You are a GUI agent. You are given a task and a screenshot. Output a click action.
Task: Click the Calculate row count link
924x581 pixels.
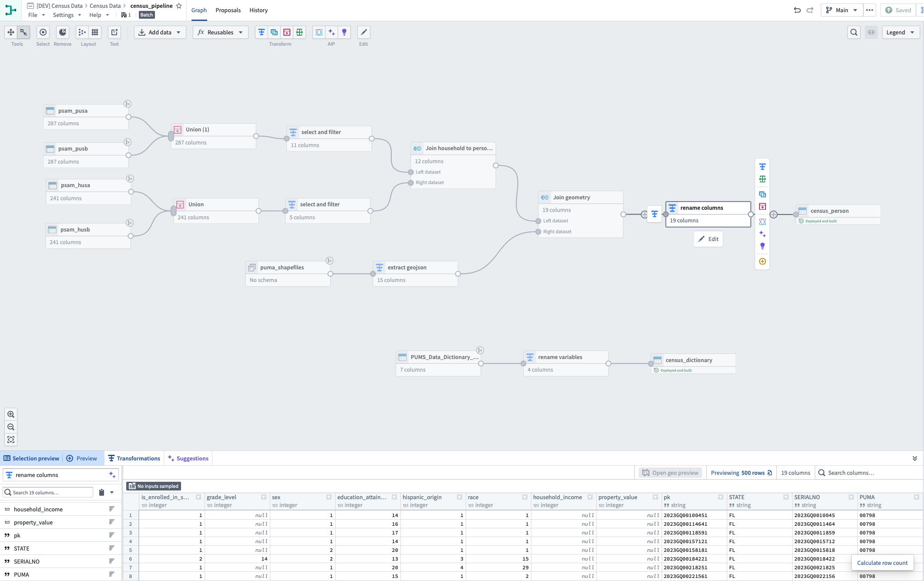(x=882, y=563)
